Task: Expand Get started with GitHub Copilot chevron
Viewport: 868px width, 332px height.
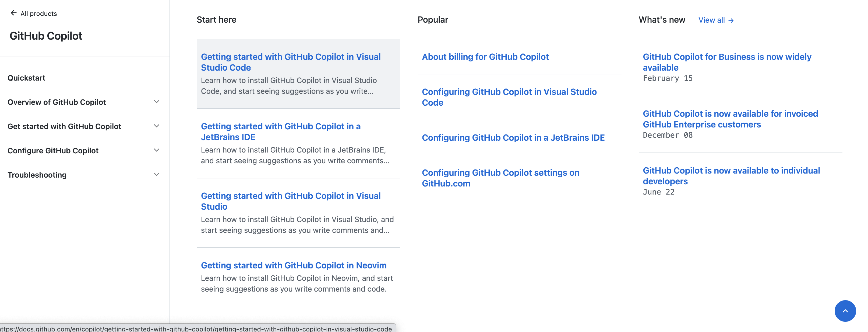Action: pos(156,126)
